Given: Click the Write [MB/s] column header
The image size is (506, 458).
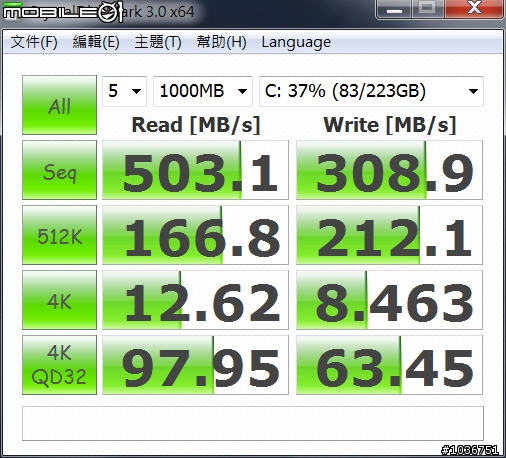Looking at the screenshot, I should pyautogui.click(x=390, y=125).
